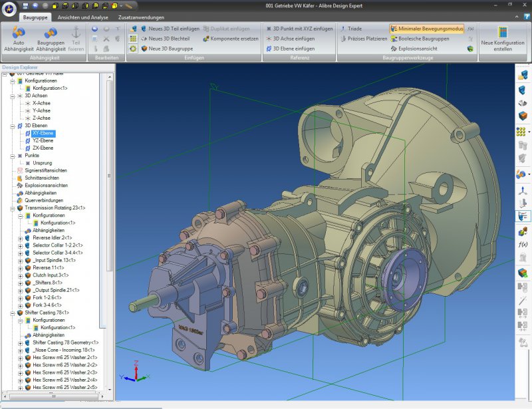Select Z-Achse in Design Explorer
Screen dimensions: 532x409
coord(41,118)
